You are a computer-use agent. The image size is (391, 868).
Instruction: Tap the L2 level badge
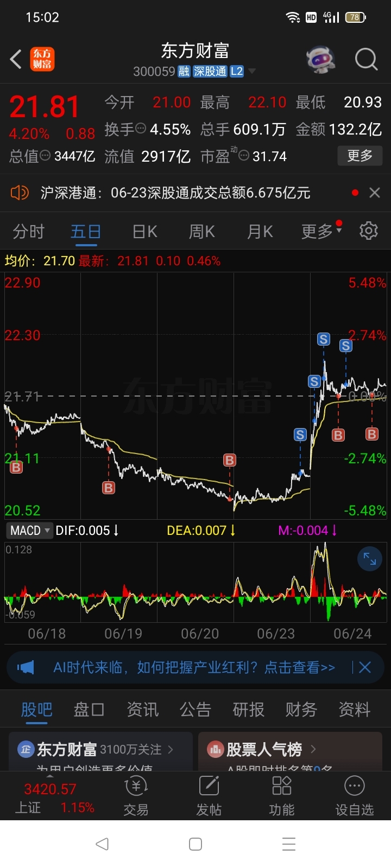[x=237, y=72]
